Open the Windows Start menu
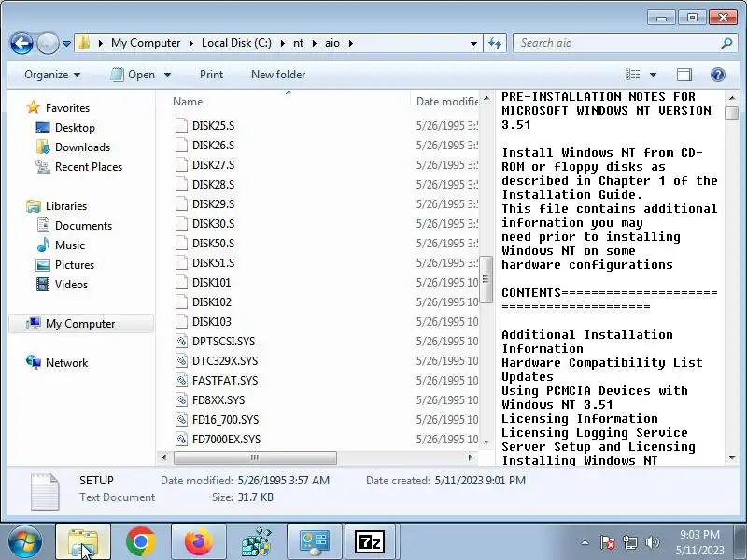 24,541
